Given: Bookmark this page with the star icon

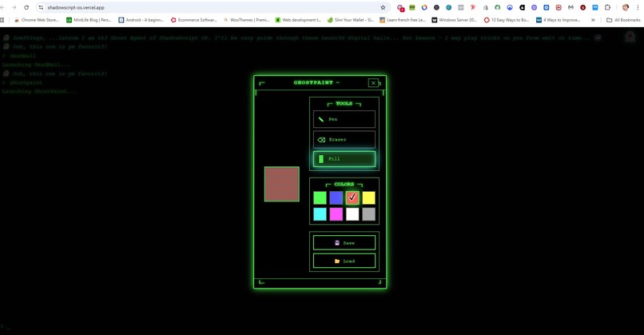Looking at the screenshot, I should (383, 7).
